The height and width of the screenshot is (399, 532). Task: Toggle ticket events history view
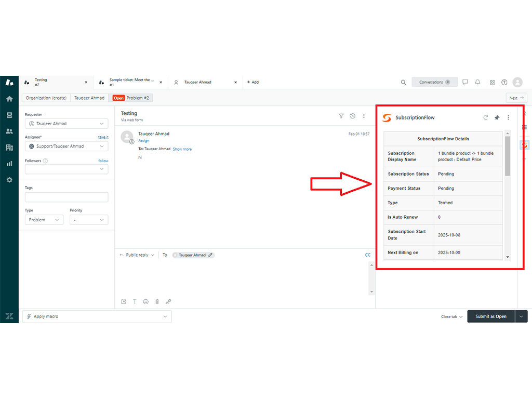pyautogui.click(x=353, y=116)
